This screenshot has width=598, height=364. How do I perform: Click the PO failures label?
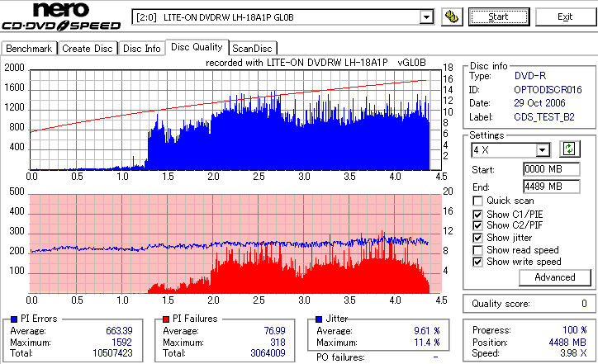tap(340, 357)
